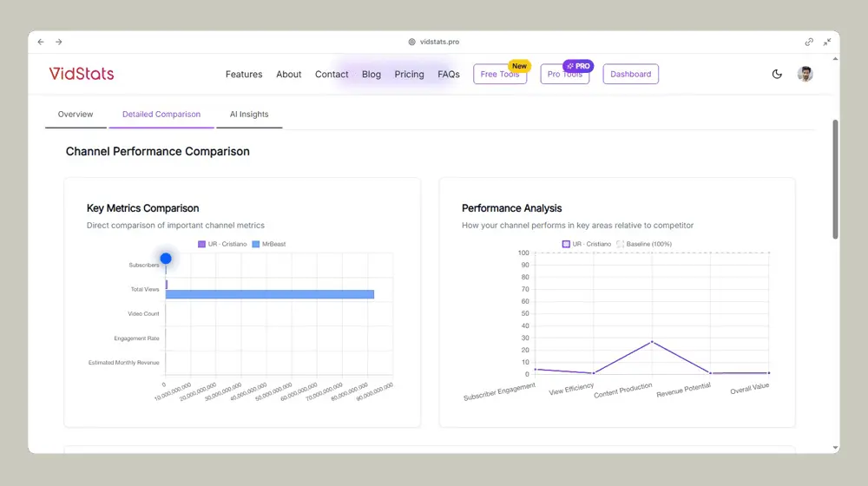Go back with the browser back arrow
Image resolution: width=868 pixels, height=486 pixels.
41,42
